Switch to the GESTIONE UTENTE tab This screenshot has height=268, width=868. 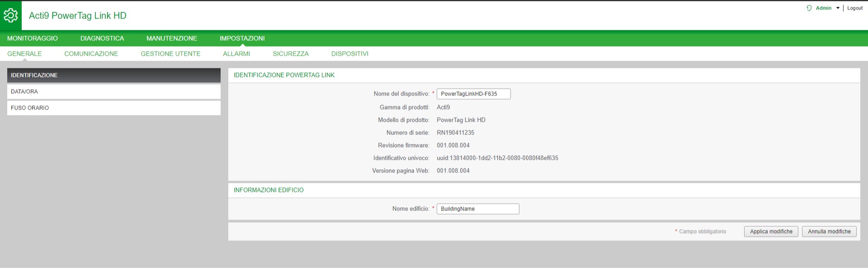[170, 54]
